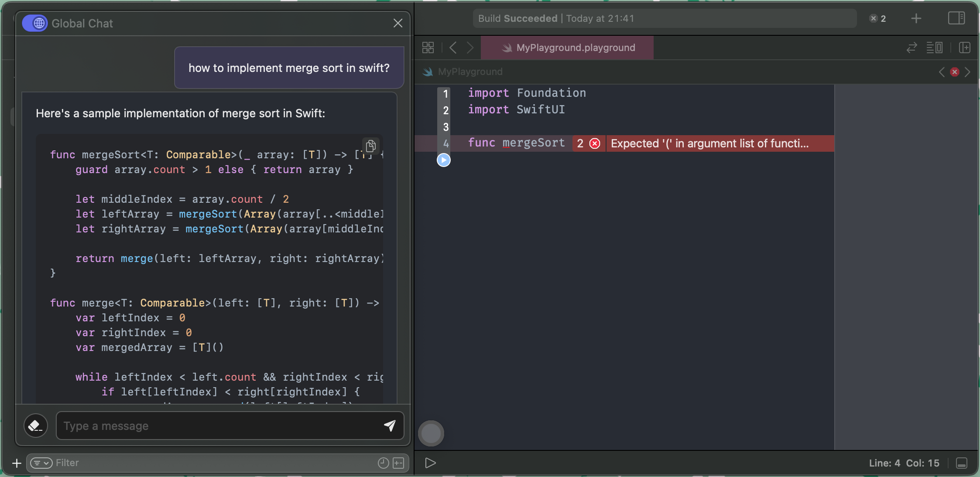This screenshot has width=980, height=477.
Task: Add editor on right split icon
Action: coord(965,48)
